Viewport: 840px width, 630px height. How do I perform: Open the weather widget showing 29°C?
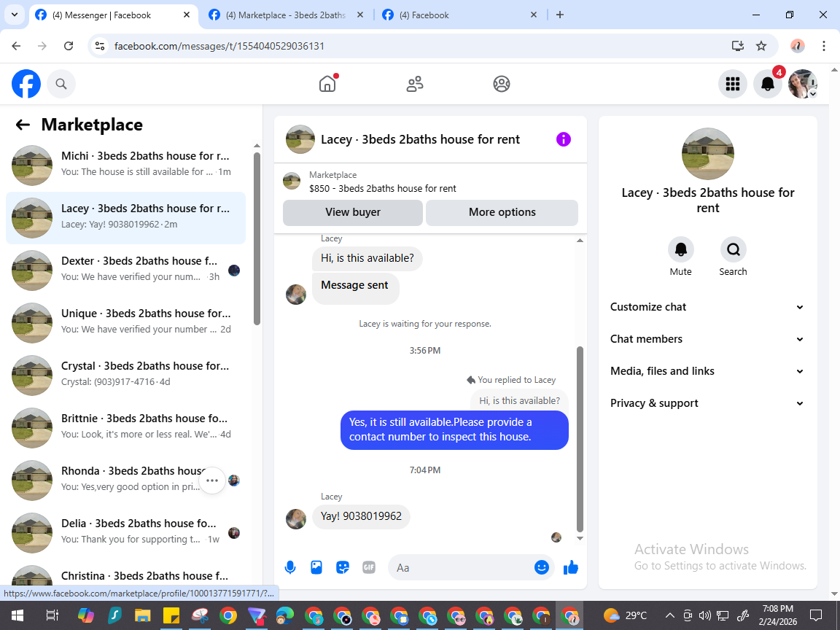(x=625, y=615)
